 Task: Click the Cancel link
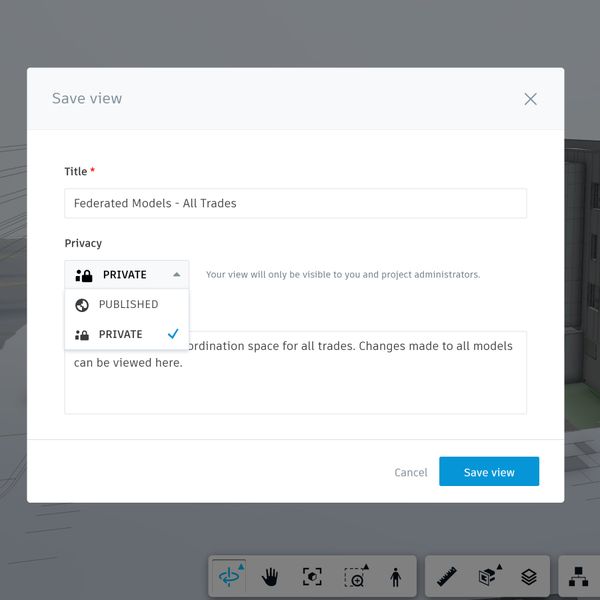[410, 472]
